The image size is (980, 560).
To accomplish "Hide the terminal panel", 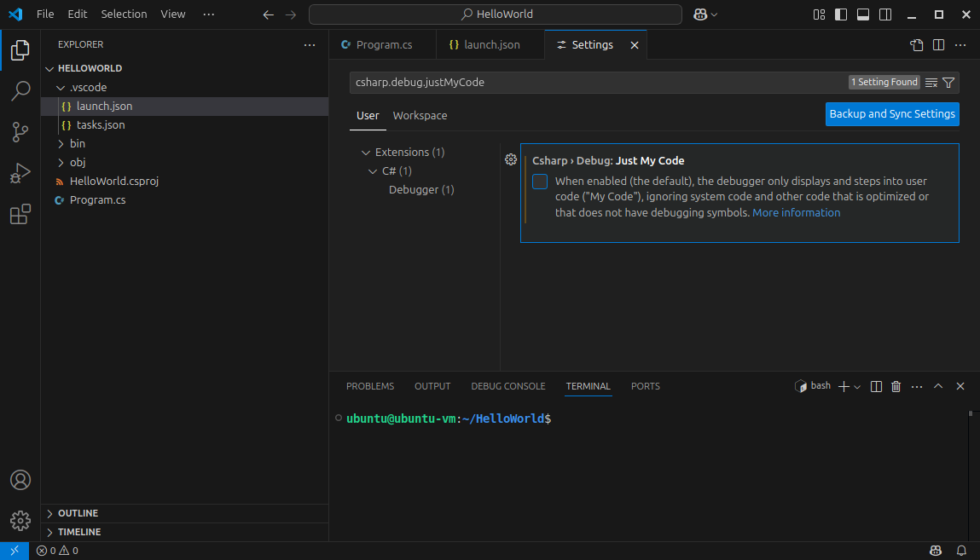I will pos(960,386).
